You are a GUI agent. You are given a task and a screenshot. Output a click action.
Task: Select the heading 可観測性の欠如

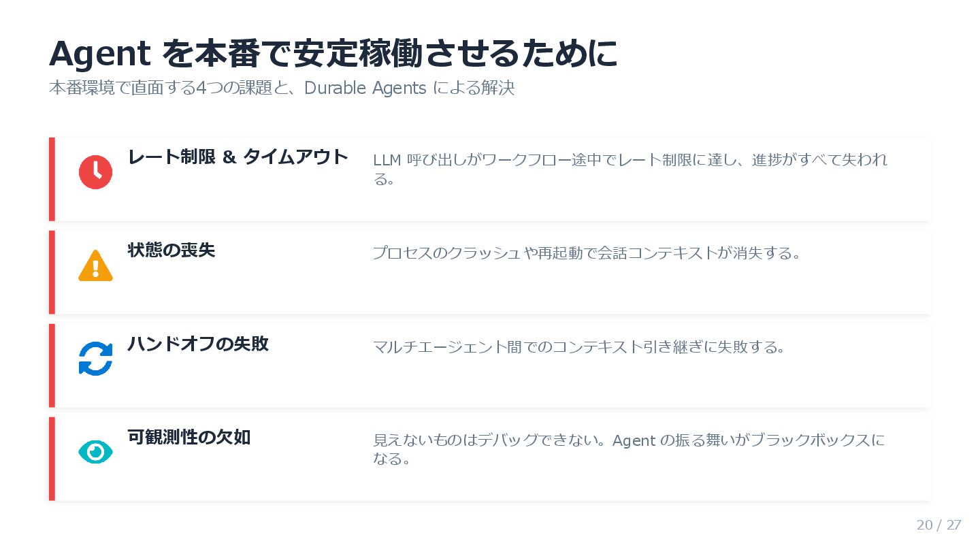[x=189, y=438]
